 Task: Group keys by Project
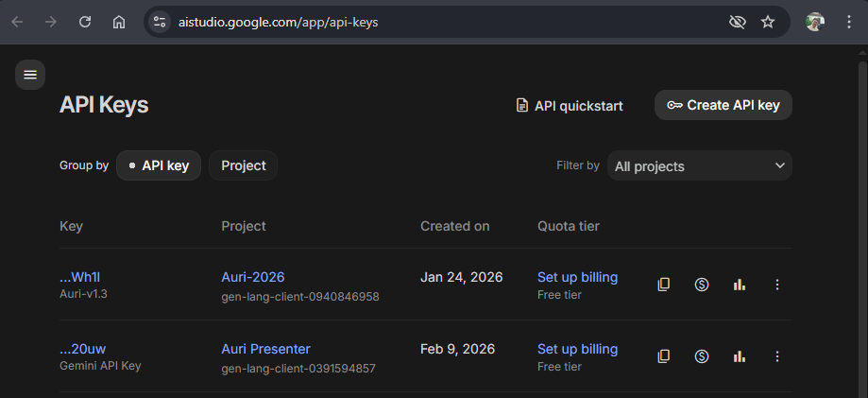(244, 165)
